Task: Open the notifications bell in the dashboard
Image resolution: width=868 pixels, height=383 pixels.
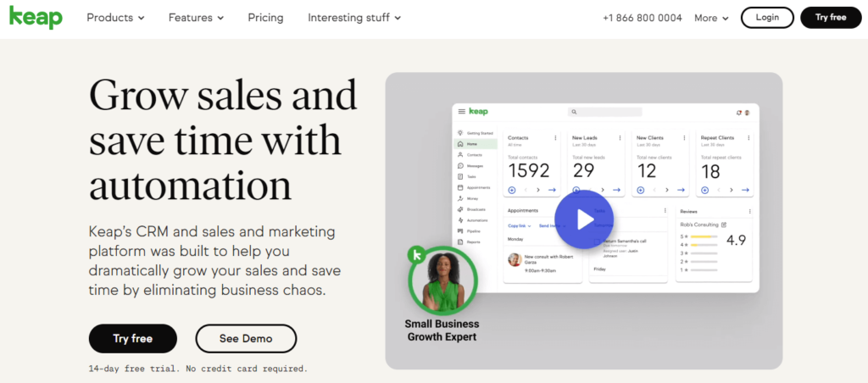Action: [x=738, y=113]
